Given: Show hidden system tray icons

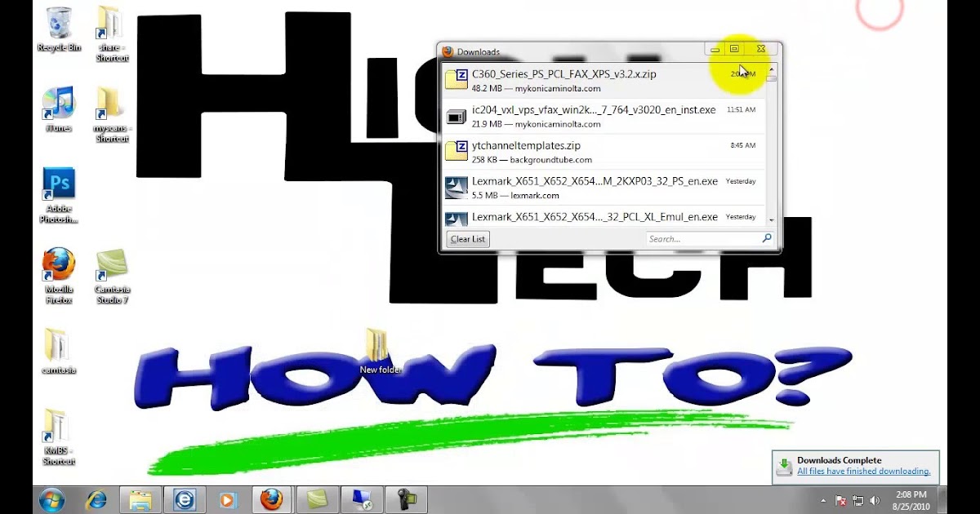Looking at the screenshot, I should [824, 500].
